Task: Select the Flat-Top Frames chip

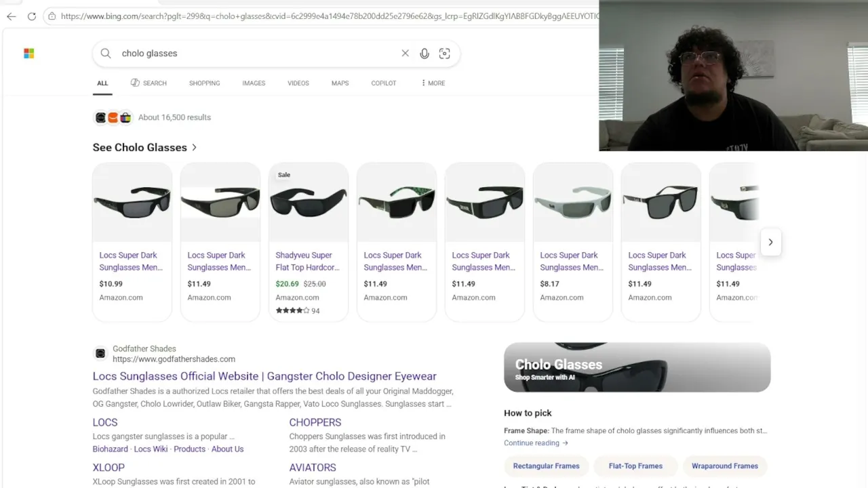Action: [635, 466]
